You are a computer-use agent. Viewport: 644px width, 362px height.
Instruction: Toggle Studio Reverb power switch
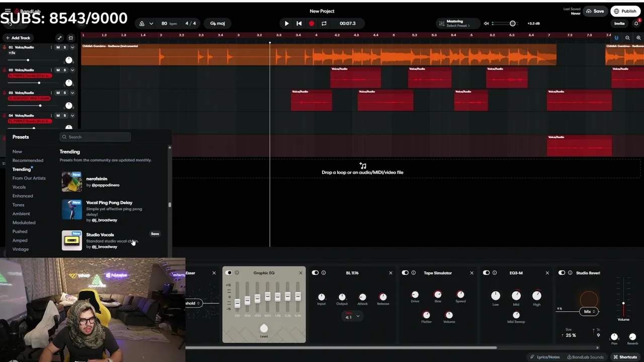(x=561, y=273)
